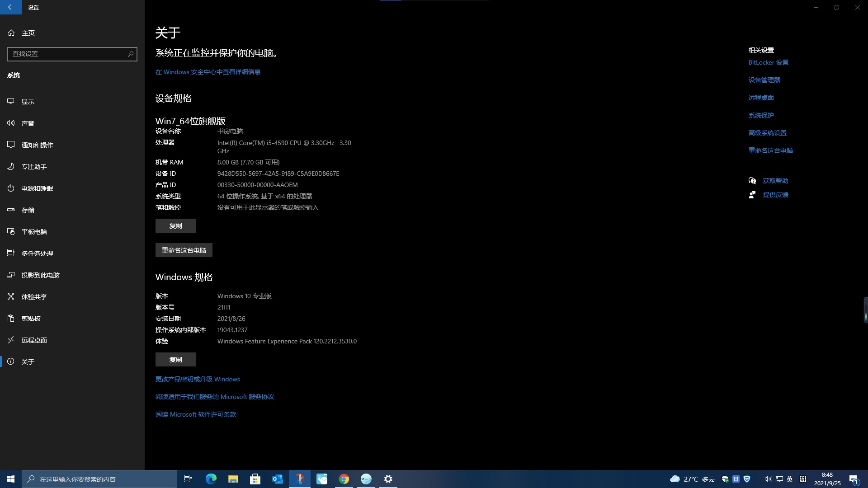Read the Microsoft 服务协议 link
Viewport: 868px width, 488px height.
tap(215, 397)
